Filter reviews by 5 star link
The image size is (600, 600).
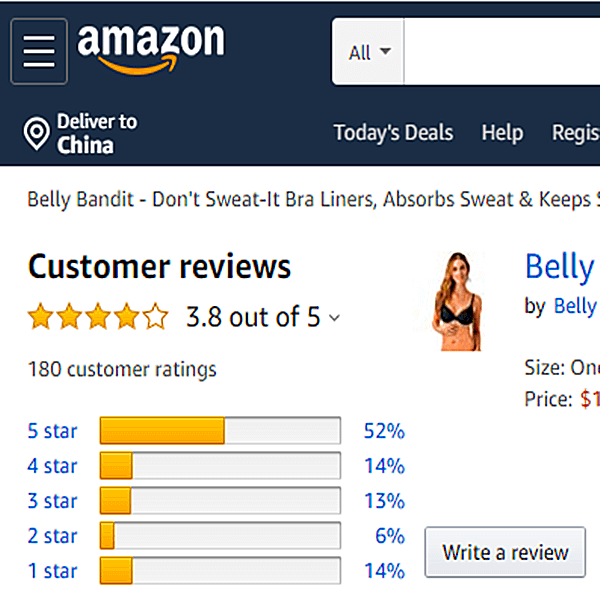pyautogui.click(x=52, y=431)
